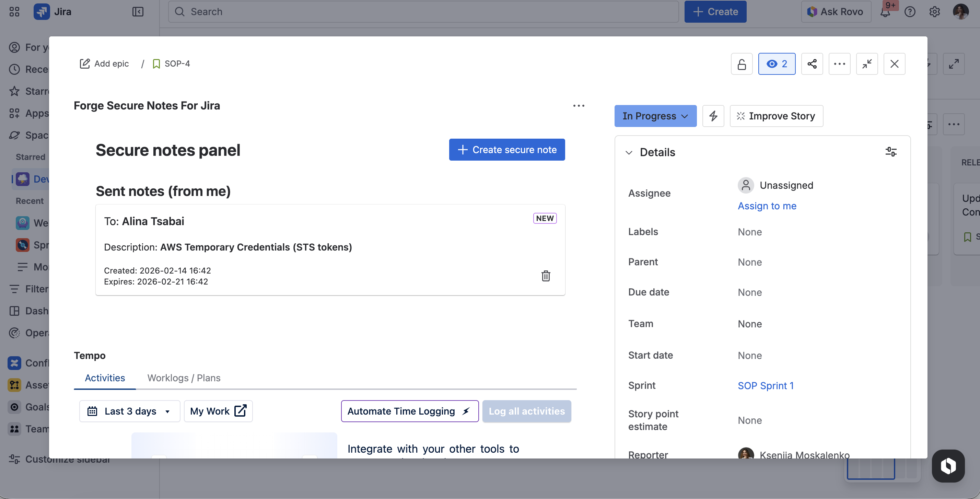Open the Forge Secure Notes ellipsis menu
Image resolution: width=980 pixels, height=499 pixels.
pos(579,106)
